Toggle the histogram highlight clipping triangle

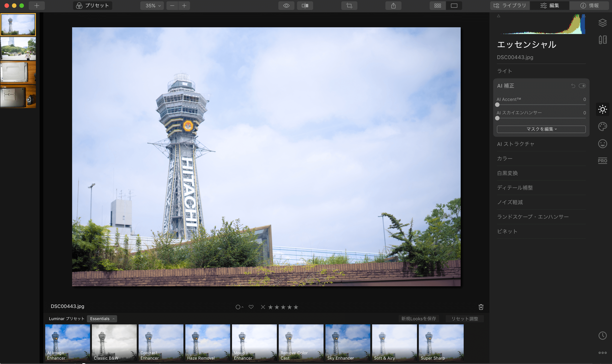coord(584,16)
